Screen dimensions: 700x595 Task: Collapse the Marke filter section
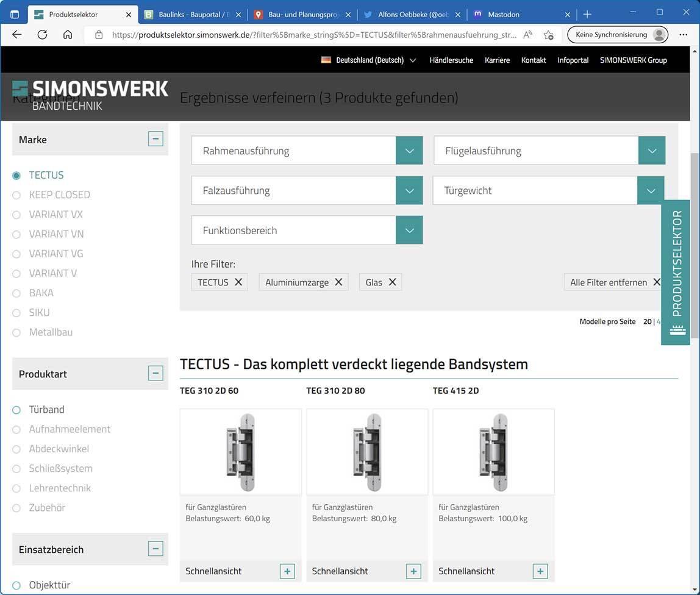155,139
